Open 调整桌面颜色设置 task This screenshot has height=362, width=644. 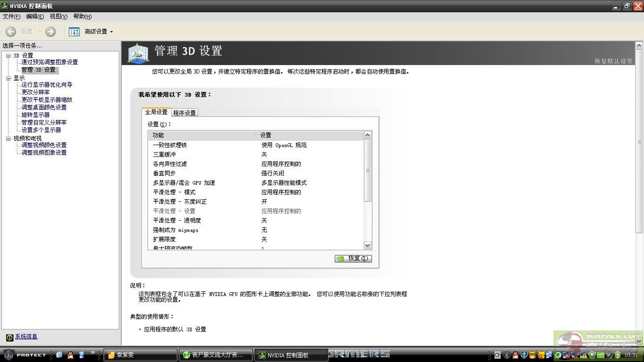[44, 107]
